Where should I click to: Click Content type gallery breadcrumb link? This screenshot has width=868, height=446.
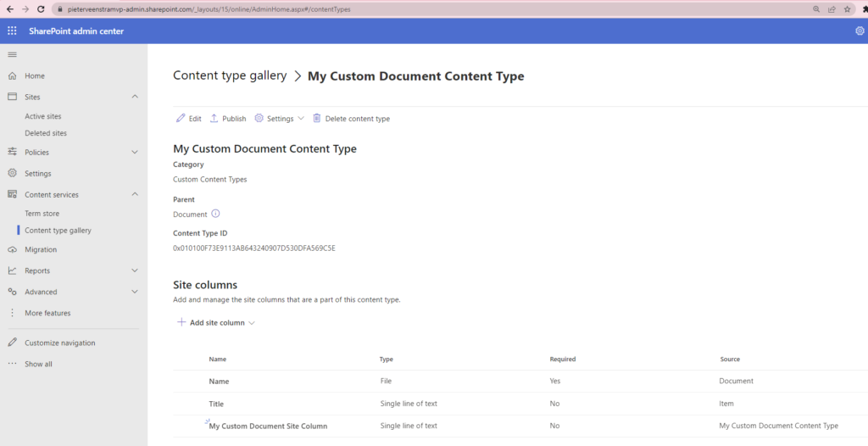coord(230,75)
